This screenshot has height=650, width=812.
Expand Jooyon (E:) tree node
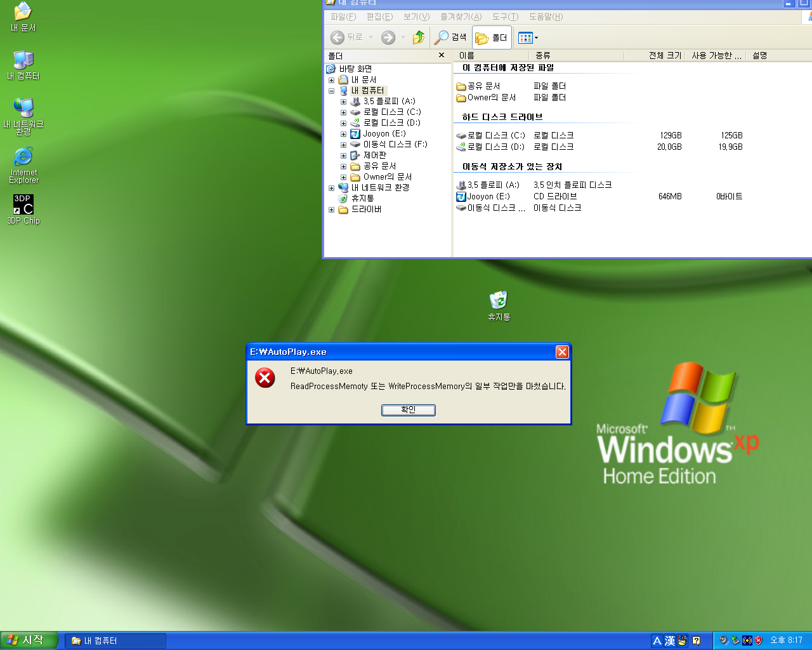(343, 134)
